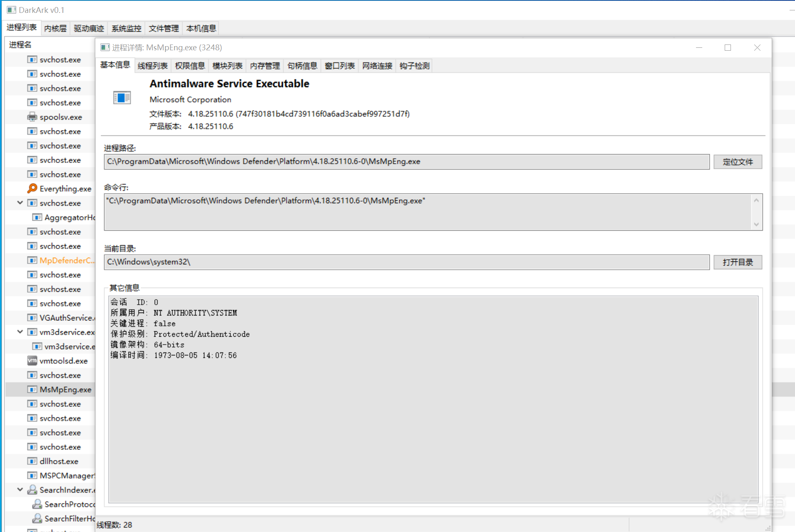Image resolution: width=795 pixels, height=532 pixels.
Task: Collapse the svchost.exe node above AggregatorHost
Action: coord(20,203)
